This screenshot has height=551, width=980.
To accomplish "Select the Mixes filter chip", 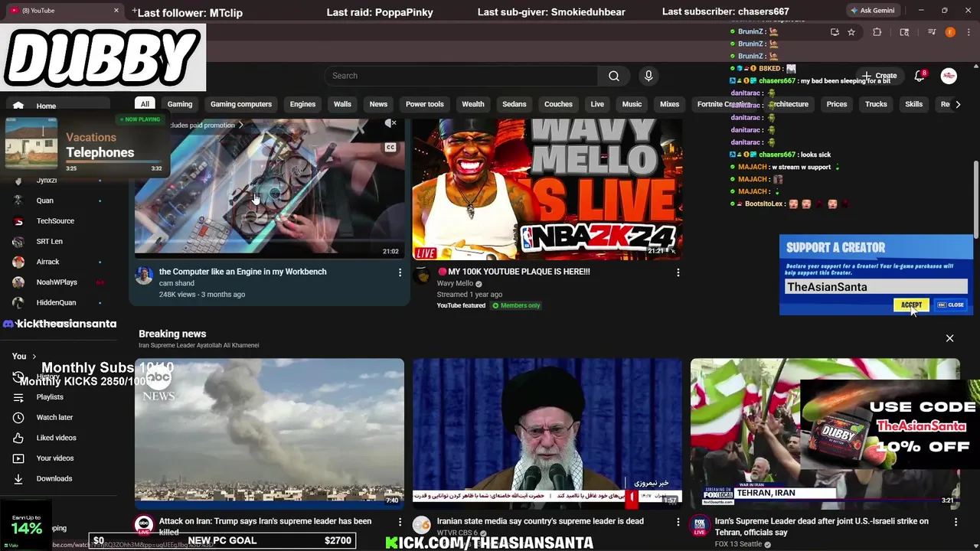I will [x=669, y=104].
